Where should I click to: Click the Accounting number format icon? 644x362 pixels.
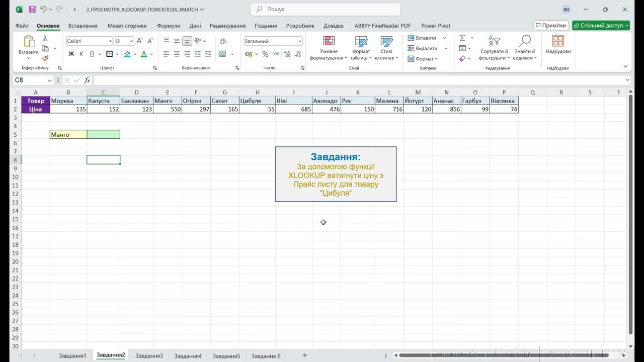[x=249, y=54]
